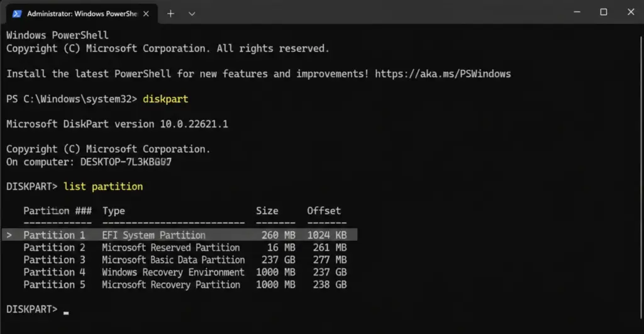Viewport: 644px width, 334px height.
Task: Click the last DISKPART> prompt input line
Action: 37,309
